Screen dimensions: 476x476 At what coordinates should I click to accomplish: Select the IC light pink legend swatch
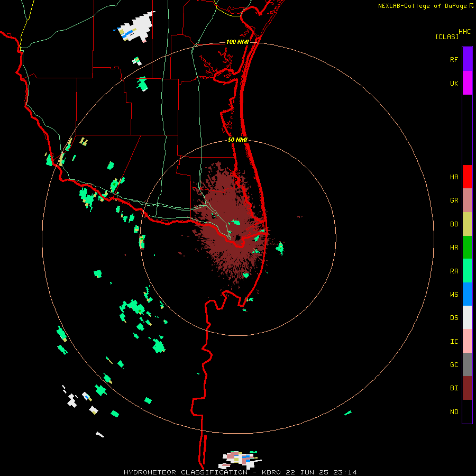click(x=467, y=341)
